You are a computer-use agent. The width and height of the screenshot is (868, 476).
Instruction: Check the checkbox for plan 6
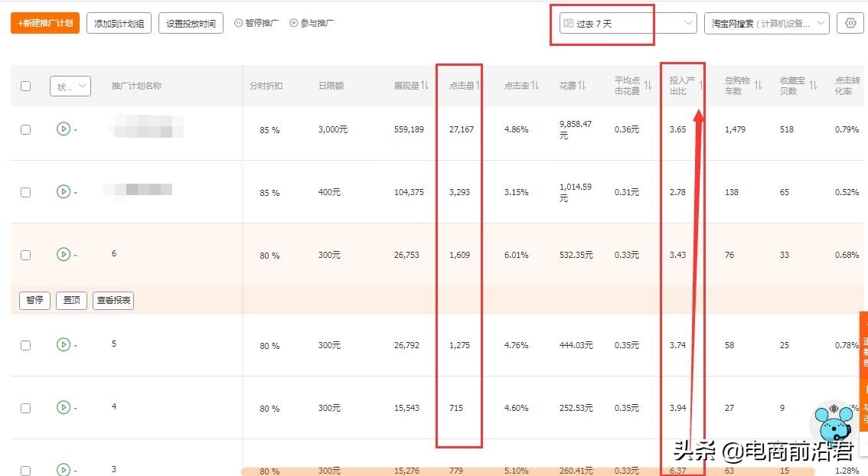point(25,255)
